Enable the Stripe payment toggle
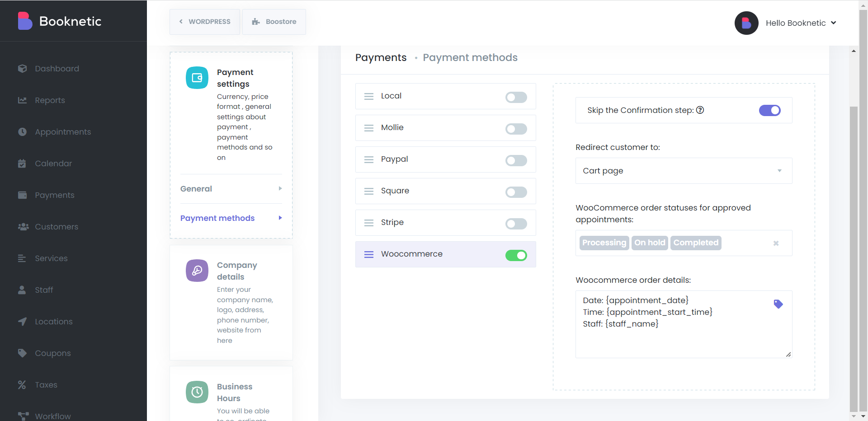868x421 pixels. click(x=516, y=224)
